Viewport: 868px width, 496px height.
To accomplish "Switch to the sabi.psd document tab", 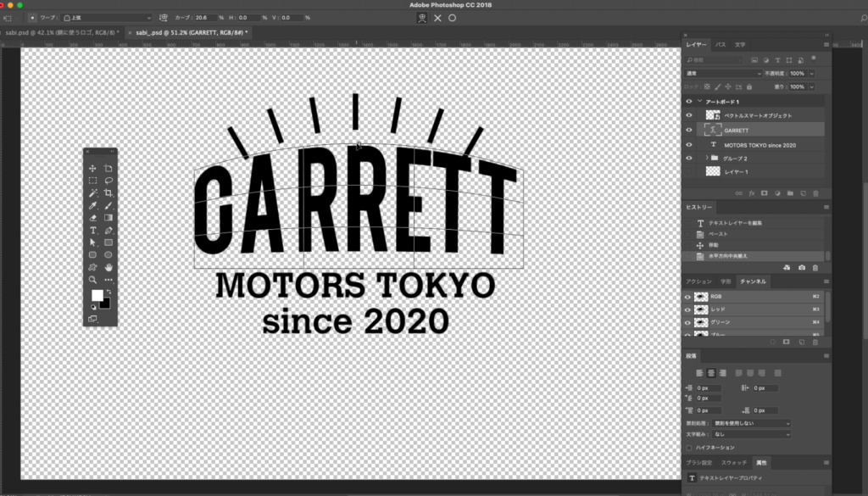I will tap(61, 33).
